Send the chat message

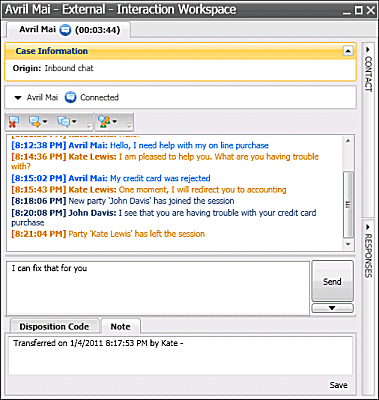[332, 281]
